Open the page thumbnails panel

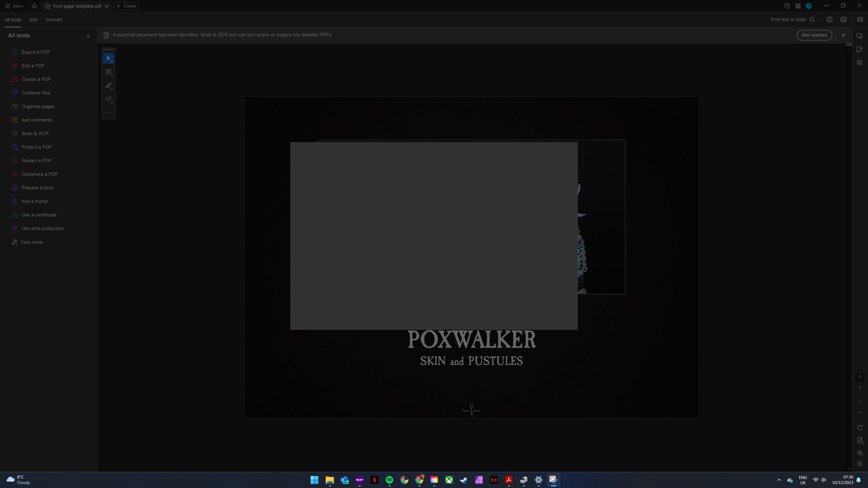tap(859, 62)
